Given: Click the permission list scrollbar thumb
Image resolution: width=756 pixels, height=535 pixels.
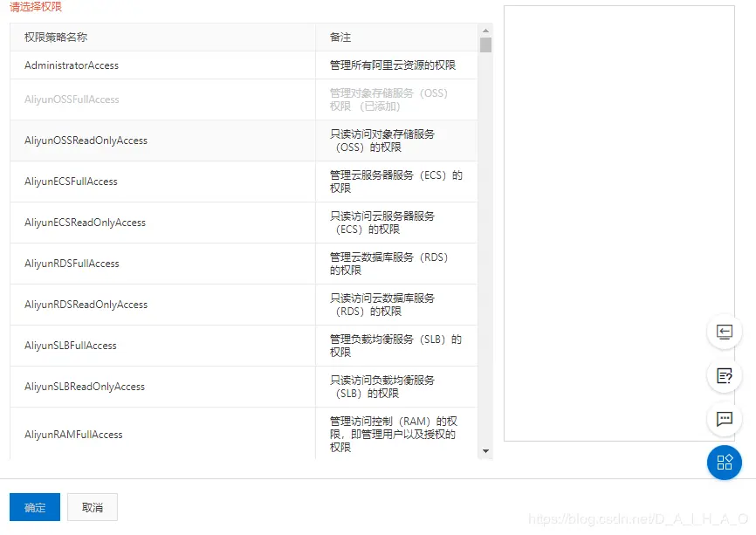Looking at the screenshot, I should [485, 45].
